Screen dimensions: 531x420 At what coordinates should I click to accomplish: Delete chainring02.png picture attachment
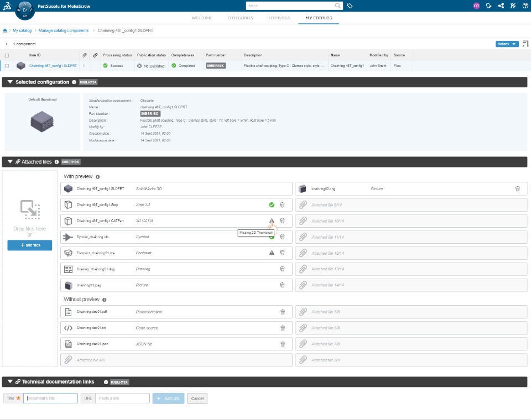point(518,189)
